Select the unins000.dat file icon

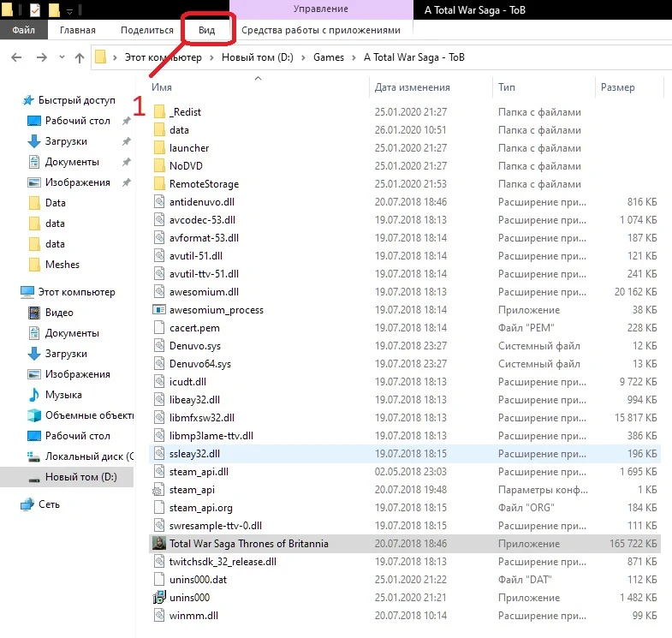pos(159,579)
